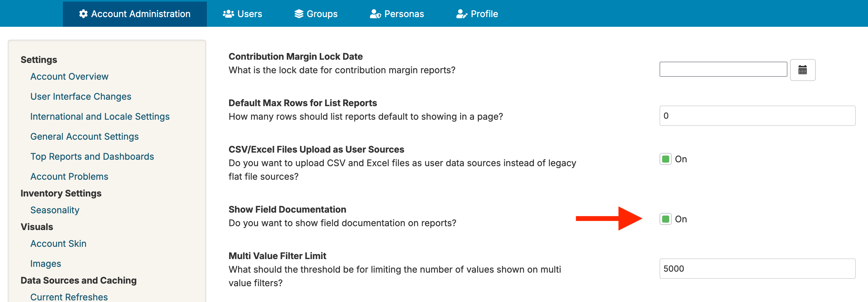Click the gear icon beside Account Administration

point(83,14)
